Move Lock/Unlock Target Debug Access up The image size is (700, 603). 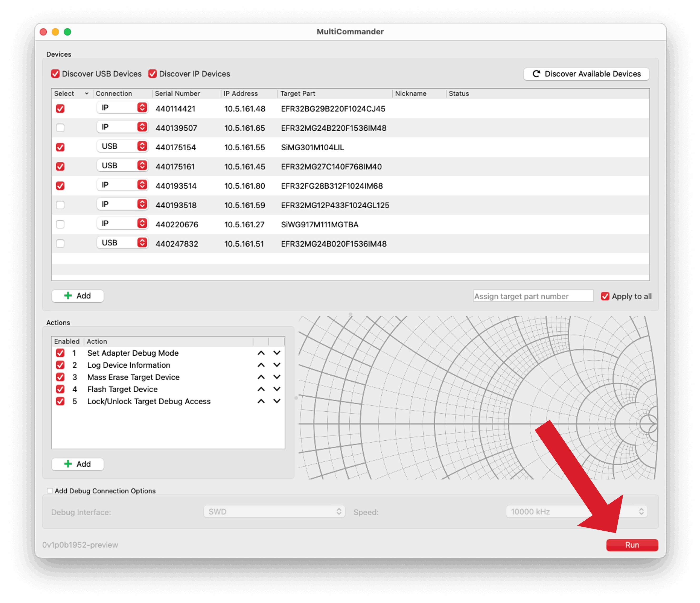pos(261,401)
